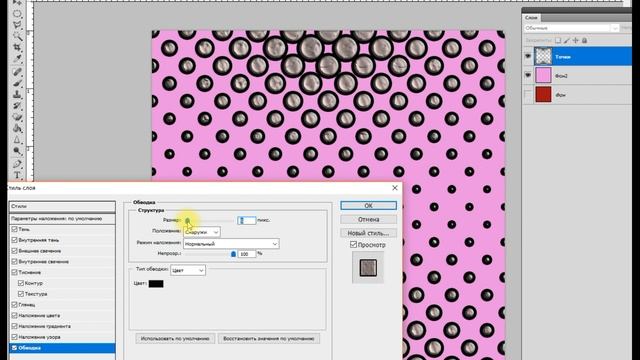Uncheck Внешнее свечение checkbox
640x360 pixels.
(15, 251)
